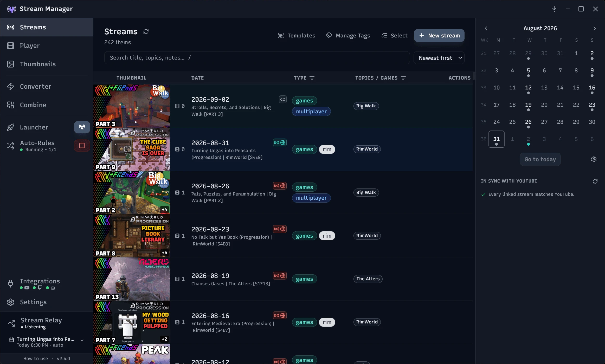605x364 pixels.
Task: Go to next calendar month
Action: click(594, 28)
